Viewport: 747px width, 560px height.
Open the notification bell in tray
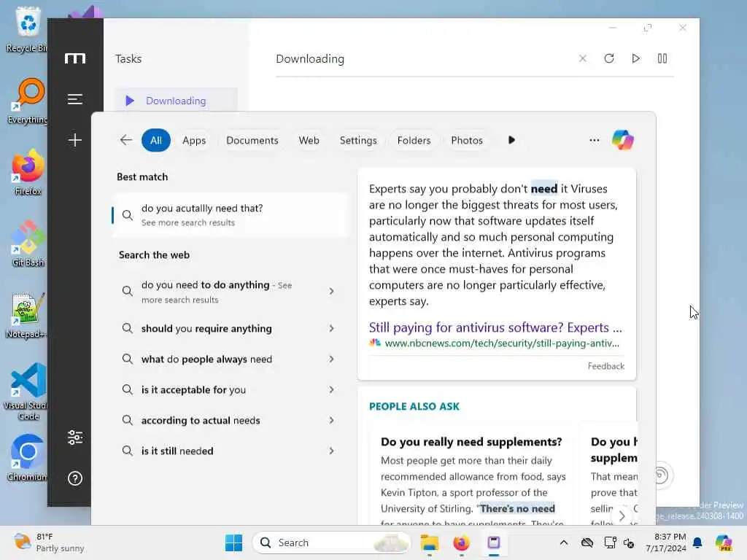click(x=697, y=542)
